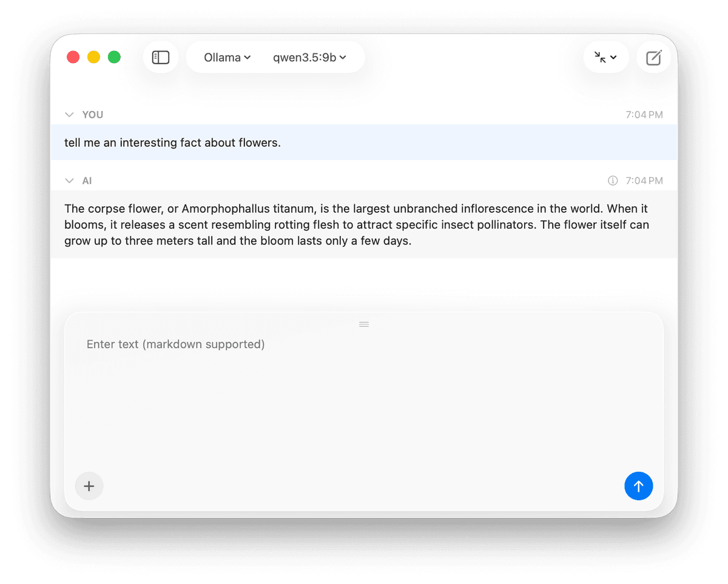Screen dimensions: 728x584
Task: Click the shrink-window arrows icon
Action: (x=600, y=56)
